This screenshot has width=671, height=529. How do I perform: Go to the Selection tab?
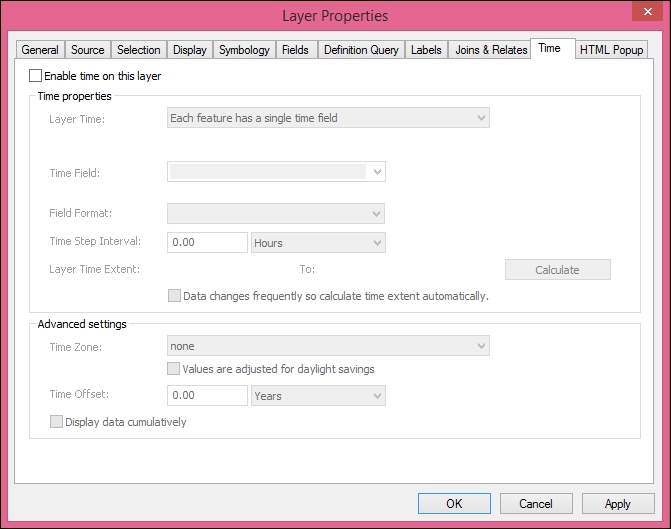pos(138,50)
